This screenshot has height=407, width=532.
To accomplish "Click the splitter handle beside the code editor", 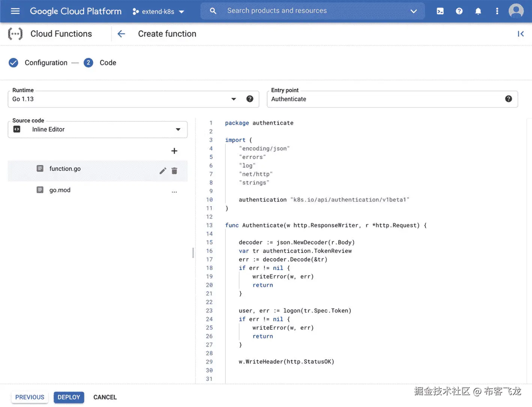I will tap(193, 252).
